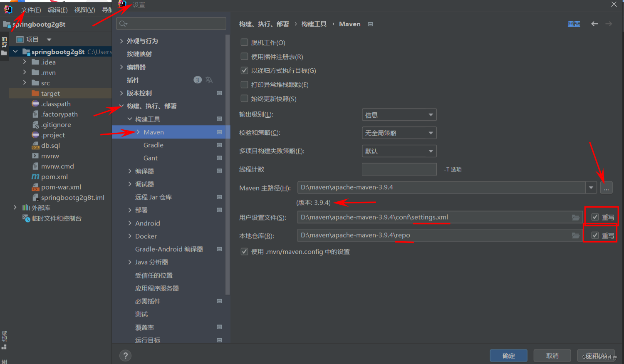This screenshot has width=624, height=364.
Task: Expand the src folder in project tree
Action: click(25, 83)
